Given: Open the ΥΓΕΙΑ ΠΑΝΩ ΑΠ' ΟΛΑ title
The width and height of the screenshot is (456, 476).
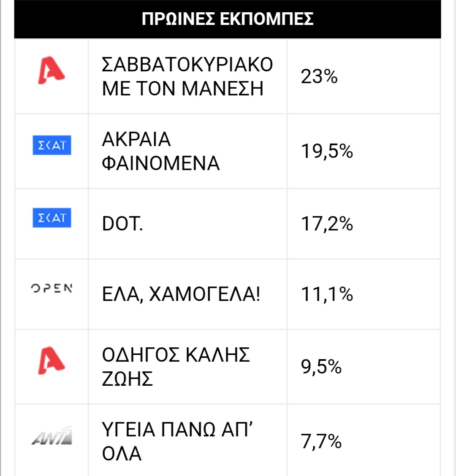Looking at the screenshot, I should 177,442.
